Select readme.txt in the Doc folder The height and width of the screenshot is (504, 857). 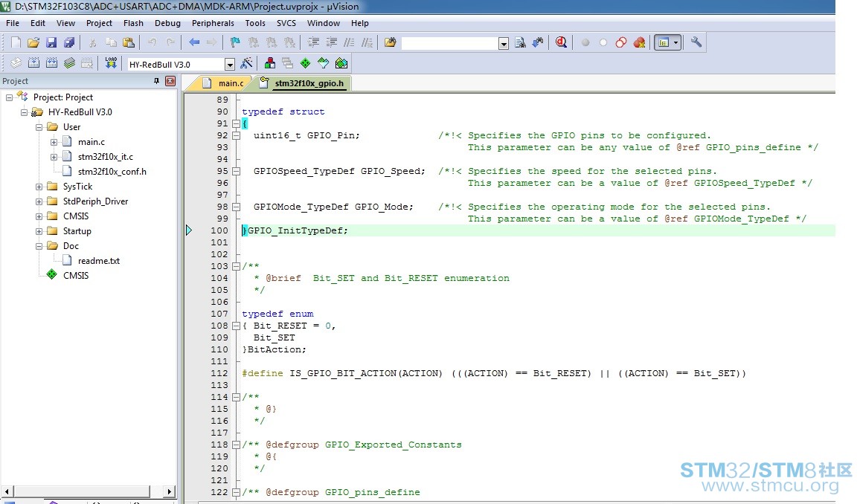pyautogui.click(x=99, y=261)
